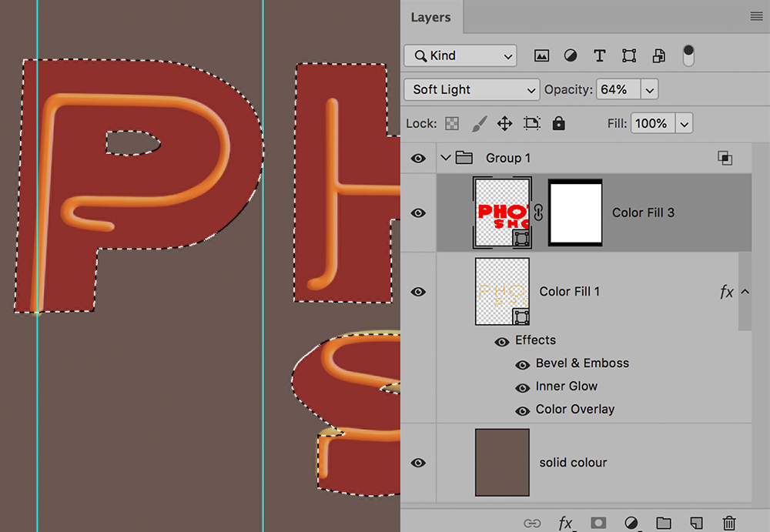770x532 pixels.
Task: Filter for type layers icon
Action: click(x=599, y=56)
